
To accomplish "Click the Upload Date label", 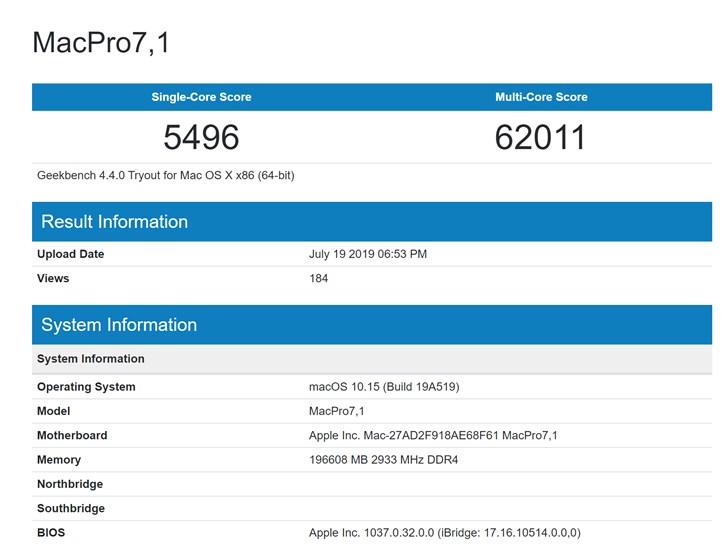I will (x=71, y=254).
